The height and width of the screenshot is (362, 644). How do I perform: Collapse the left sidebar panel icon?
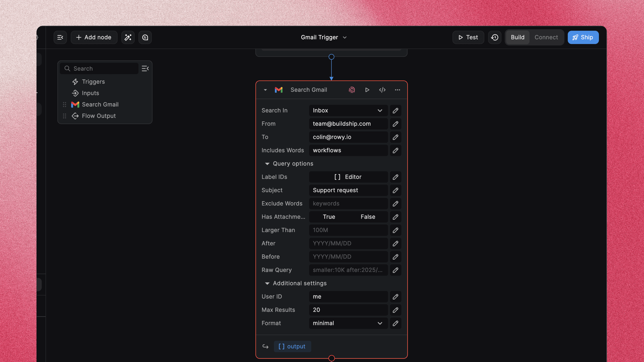click(60, 38)
